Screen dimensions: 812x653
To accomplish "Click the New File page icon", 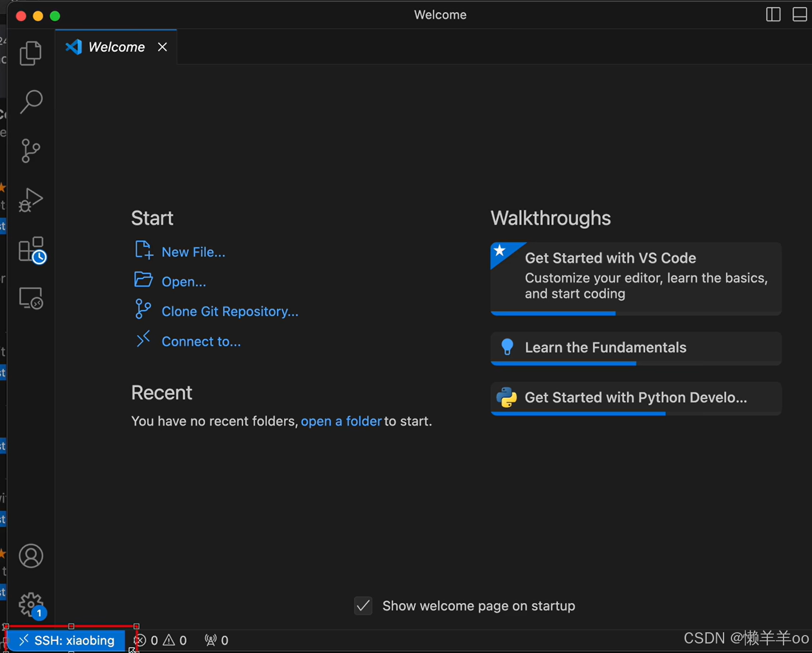I will (144, 250).
